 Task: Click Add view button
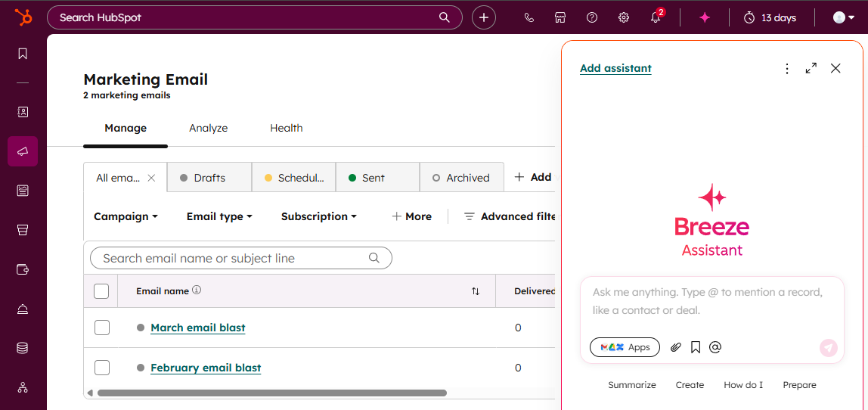pyautogui.click(x=534, y=177)
